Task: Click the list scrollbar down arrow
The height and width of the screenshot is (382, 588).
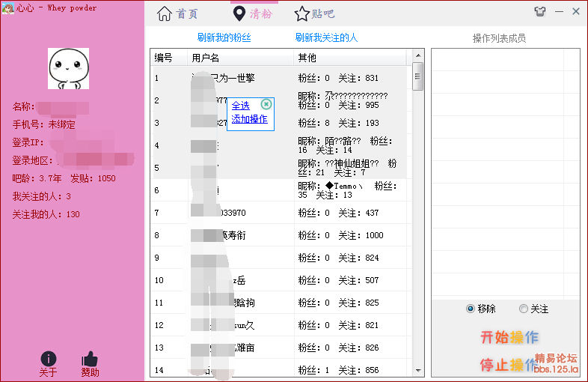Action: [418, 370]
